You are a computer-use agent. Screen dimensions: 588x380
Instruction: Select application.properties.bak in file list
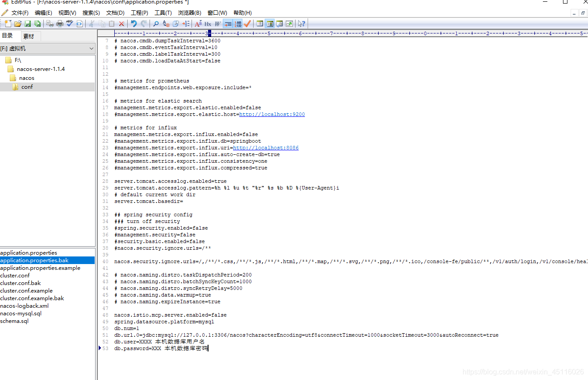[x=34, y=260]
